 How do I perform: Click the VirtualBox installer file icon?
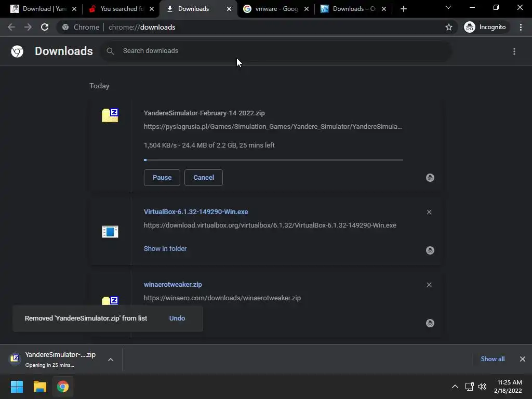pyautogui.click(x=110, y=232)
